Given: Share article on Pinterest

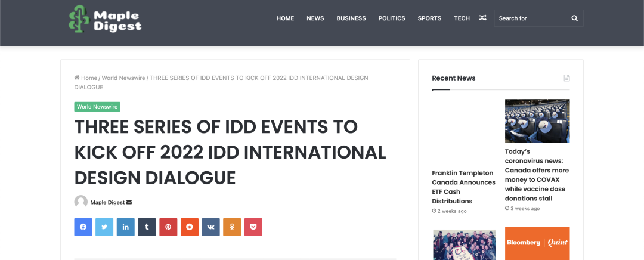Looking at the screenshot, I should coord(168,227).
